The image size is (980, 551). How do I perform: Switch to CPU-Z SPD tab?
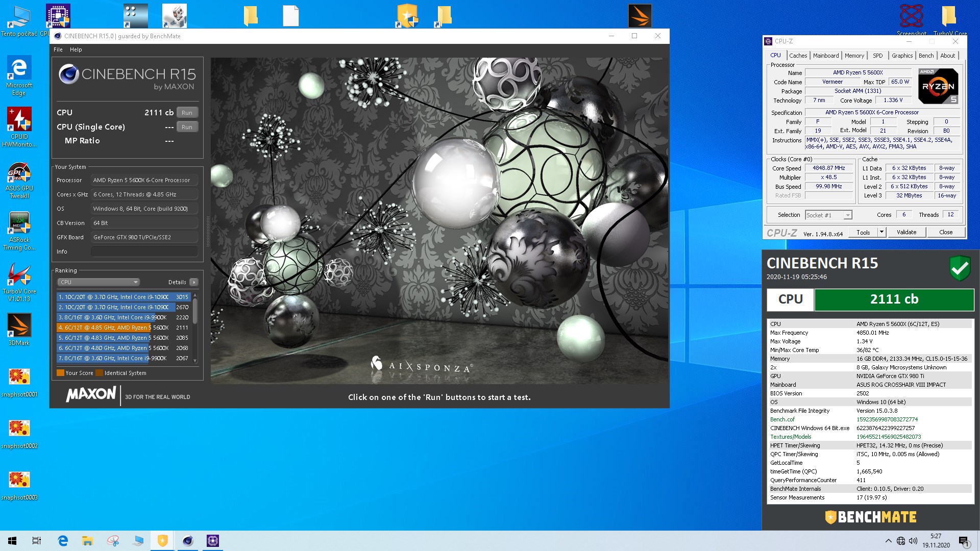(877, 56)
